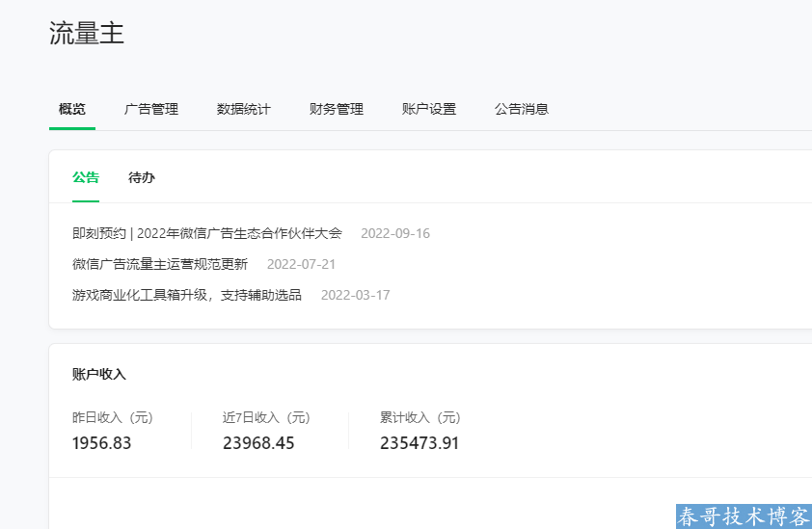Open the 微信广告流量主运营规范更新 announcement
The image size is (812, 529).
point(160,264)
